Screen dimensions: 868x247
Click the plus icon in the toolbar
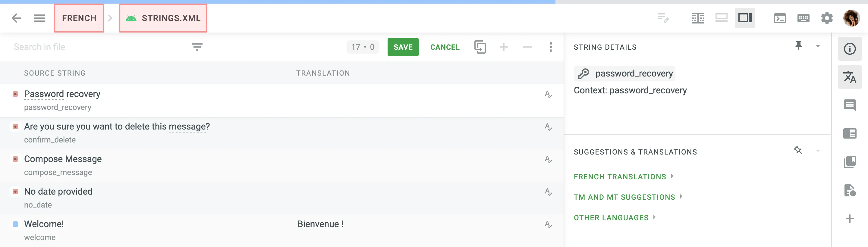point(504,47)
